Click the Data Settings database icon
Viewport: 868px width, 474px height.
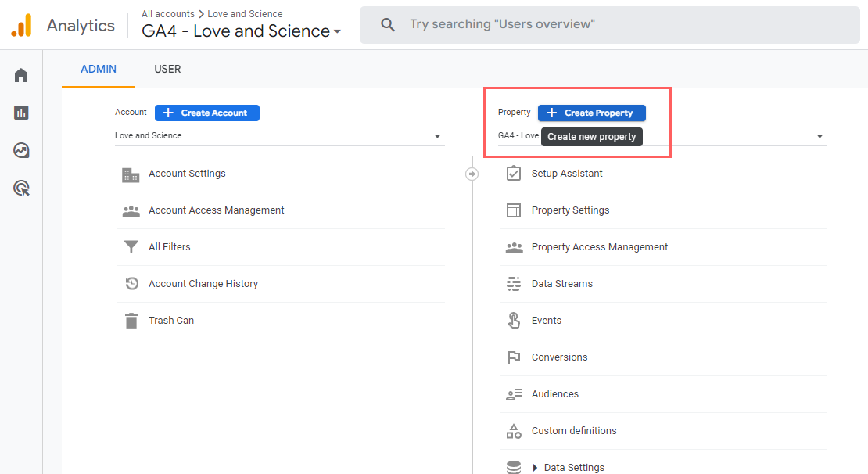[x=514, y=468]
